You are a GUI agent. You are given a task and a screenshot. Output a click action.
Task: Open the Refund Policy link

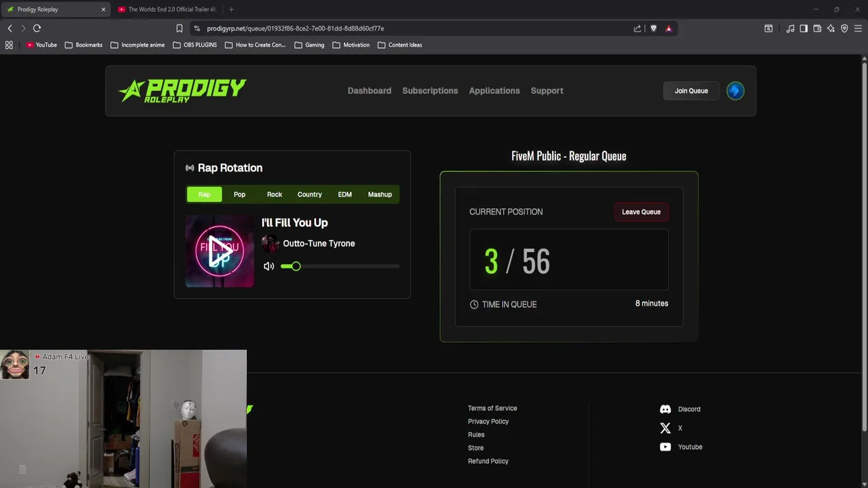488,462
